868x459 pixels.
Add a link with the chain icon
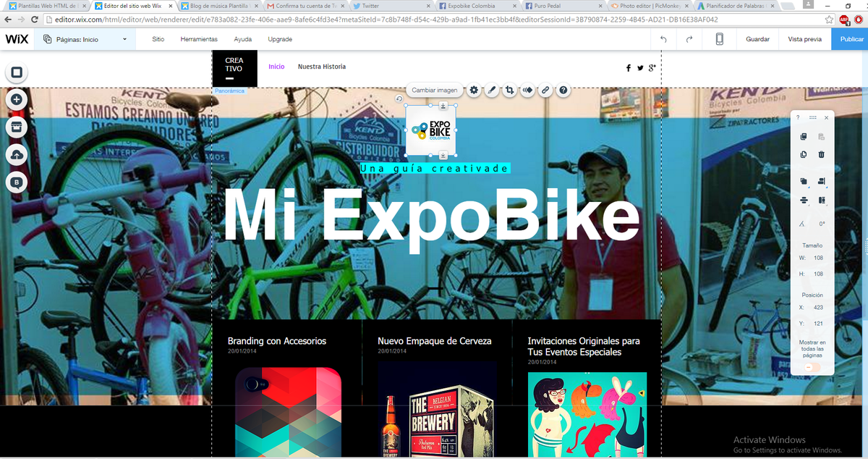pos(546,90)
